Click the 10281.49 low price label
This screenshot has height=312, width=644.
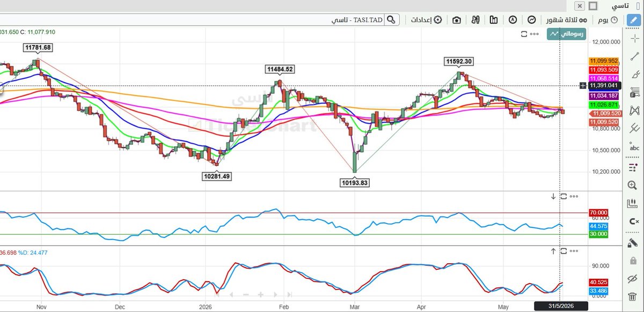pos(217,176)
